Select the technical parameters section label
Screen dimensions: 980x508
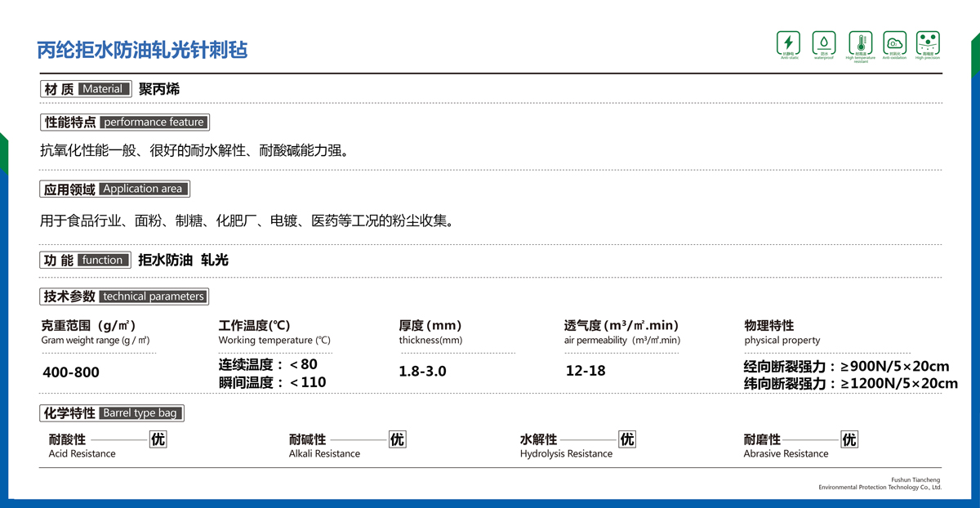click(x=124, y=296)
